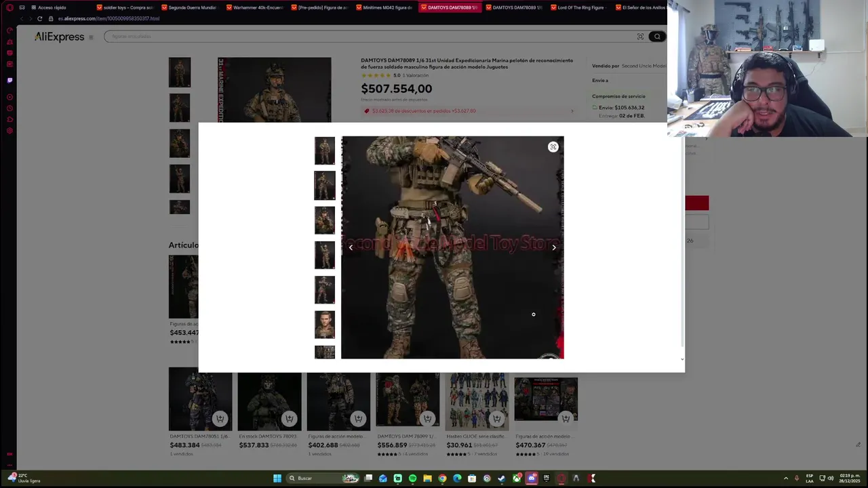Open the Windows Start menu
Viewport: 868px width, 488px height.
[277, 479]
